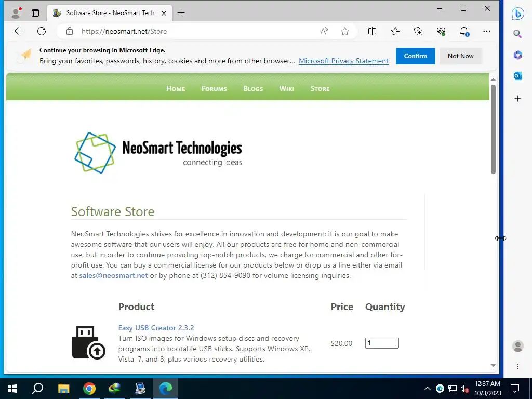Open Microsoft 365 sidebar icon
This screenshot has width=532, height=399.
tap(518, 55)
